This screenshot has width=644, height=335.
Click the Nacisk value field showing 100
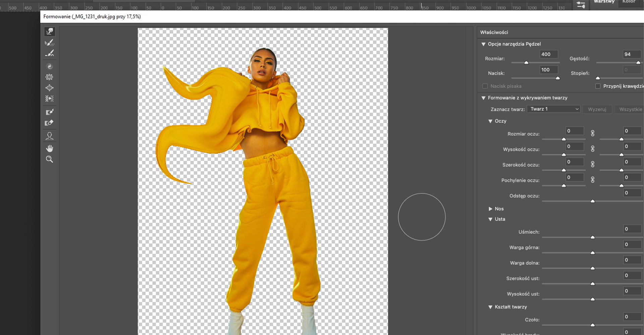549,70
